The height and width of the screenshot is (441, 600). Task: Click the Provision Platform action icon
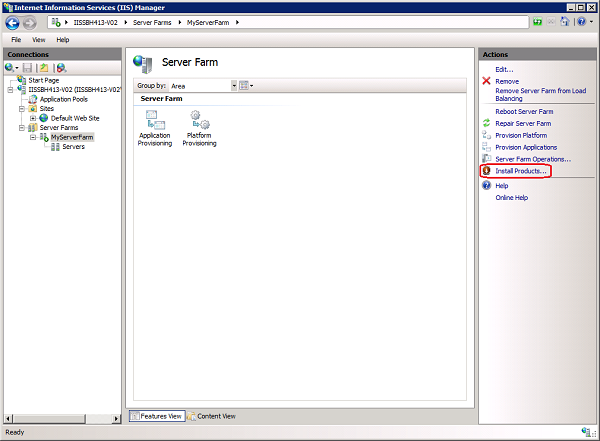486,135
